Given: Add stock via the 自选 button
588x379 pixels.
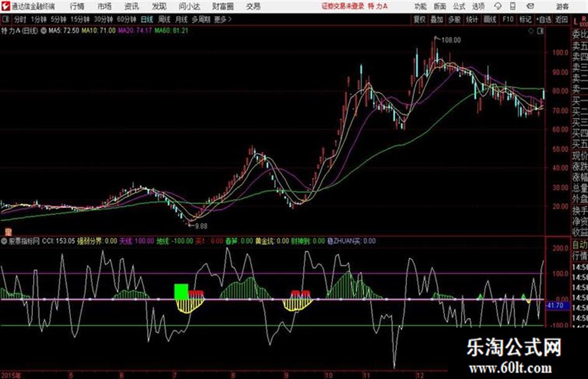Looking at the screenshot, I should pyautogui.click(x=544, y=19).
